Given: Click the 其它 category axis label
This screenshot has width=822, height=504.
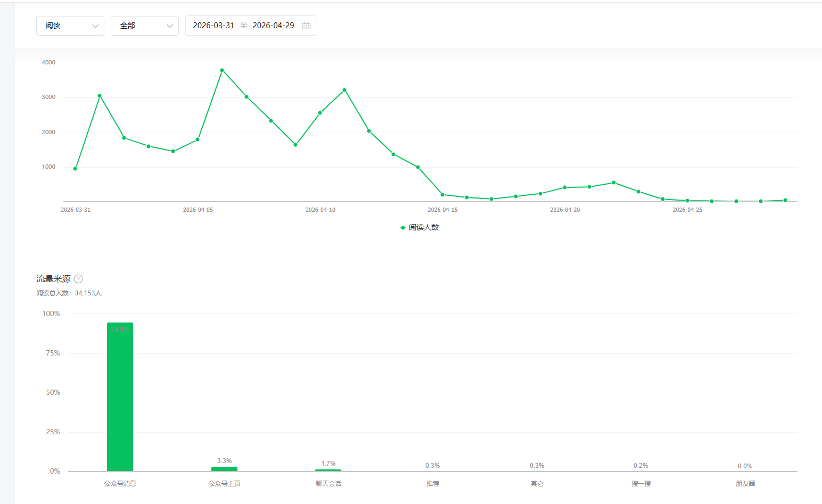Looking at the screenshot, I should (537, 484).
